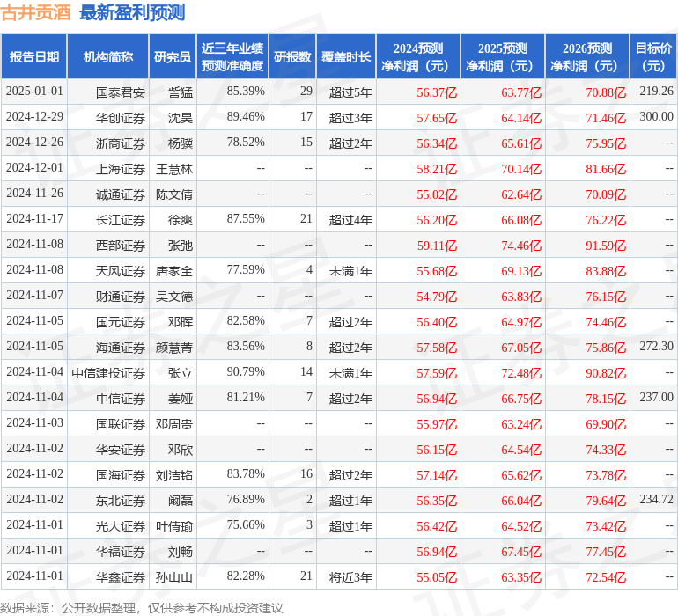Click the 数据来源 footer note
The image size is (678, 616).
(142, 608)
